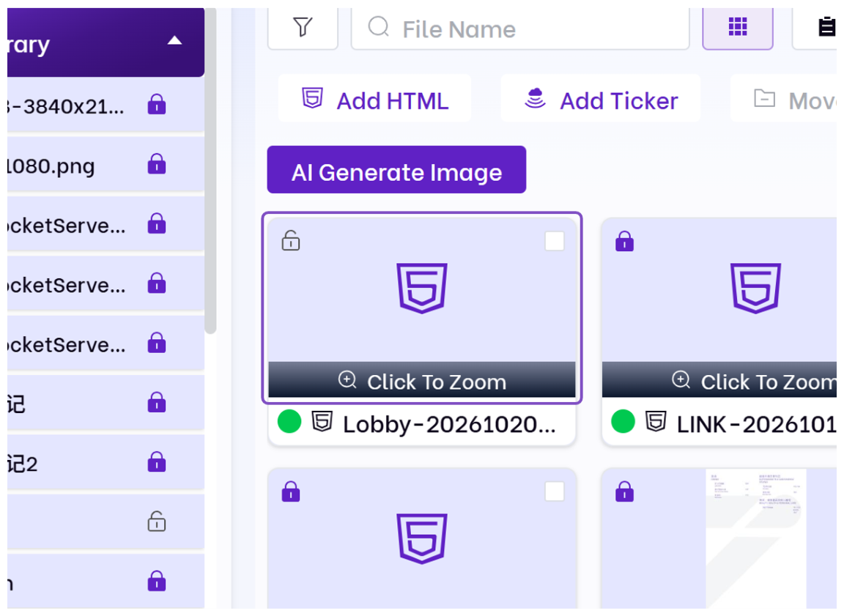Toggle the lock on the card beneath Lobby
Image resolution: width=844 pixels, height=616 pixels.
291,491
